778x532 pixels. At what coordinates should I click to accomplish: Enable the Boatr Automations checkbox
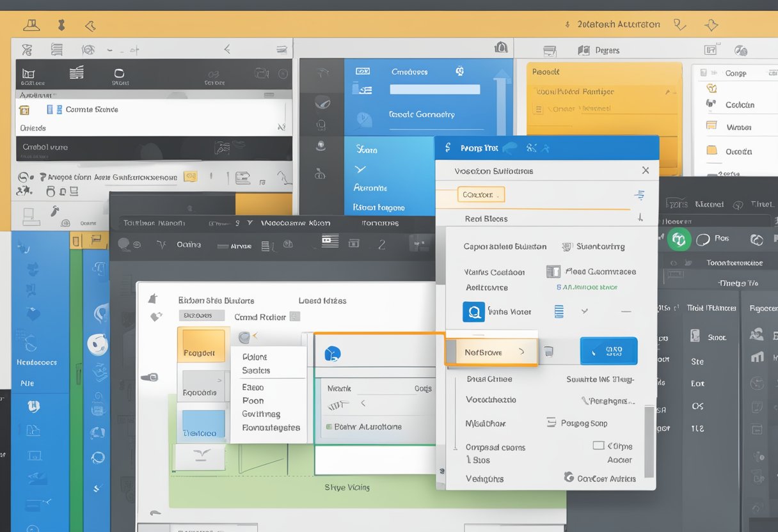pyautogui.click(x=328, y=426)
